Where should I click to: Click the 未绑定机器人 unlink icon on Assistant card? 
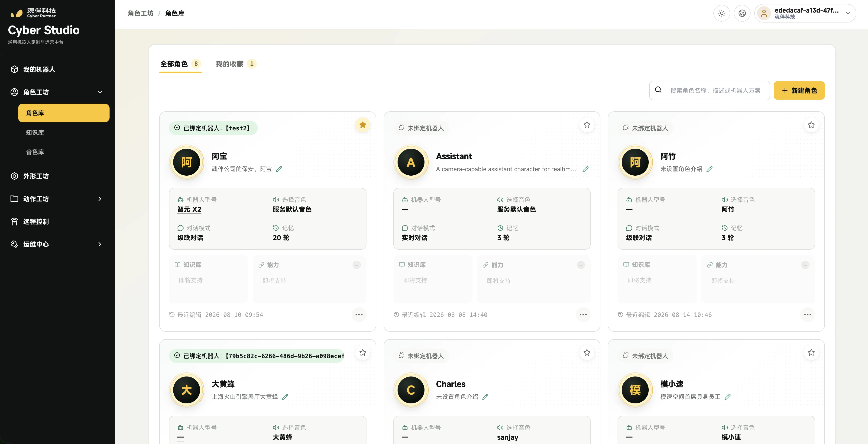pos(401,128)
